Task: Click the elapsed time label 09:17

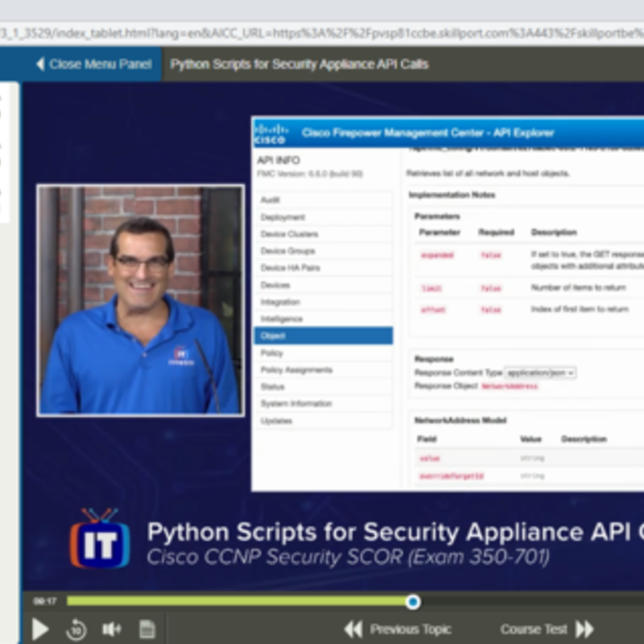Action: 45,601
